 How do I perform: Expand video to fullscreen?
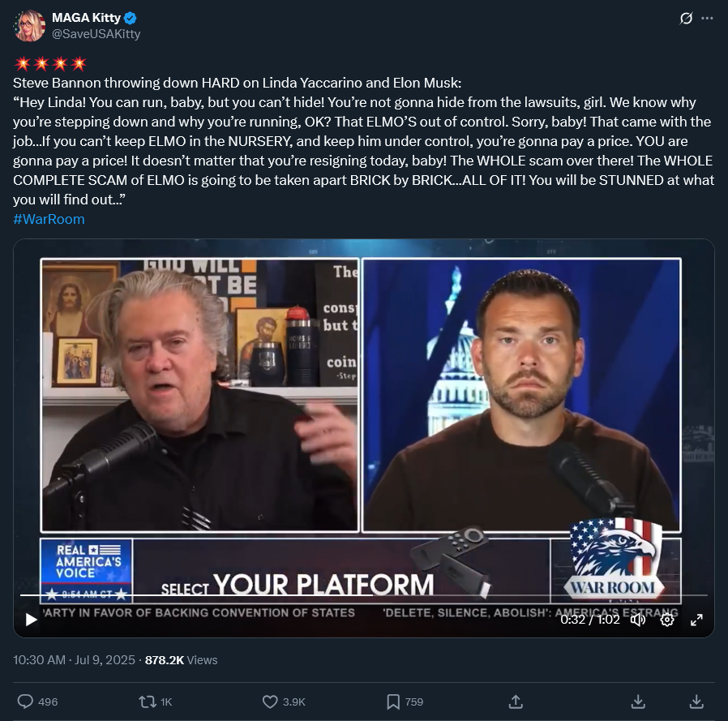click(x=696, y=620)
